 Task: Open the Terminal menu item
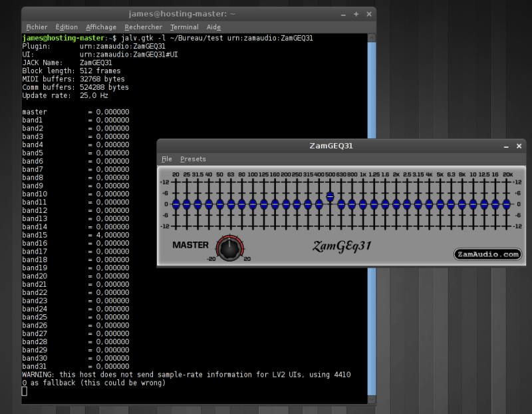(x=184, y=27)
